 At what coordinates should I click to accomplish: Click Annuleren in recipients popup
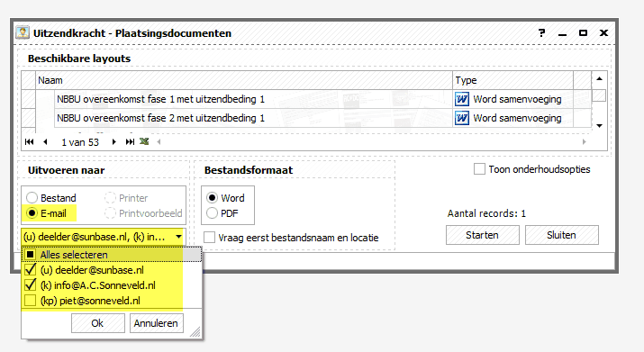point(157,323)
